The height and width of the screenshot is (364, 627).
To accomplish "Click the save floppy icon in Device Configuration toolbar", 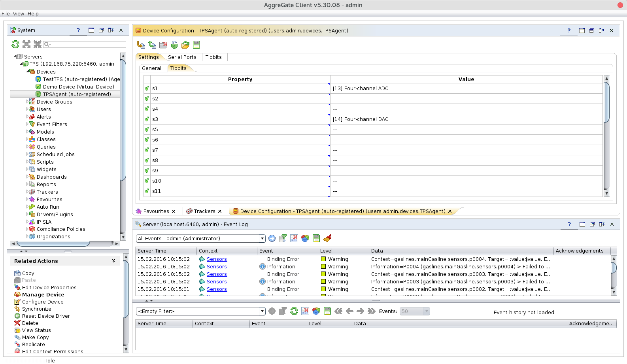I will click(196, 45).
